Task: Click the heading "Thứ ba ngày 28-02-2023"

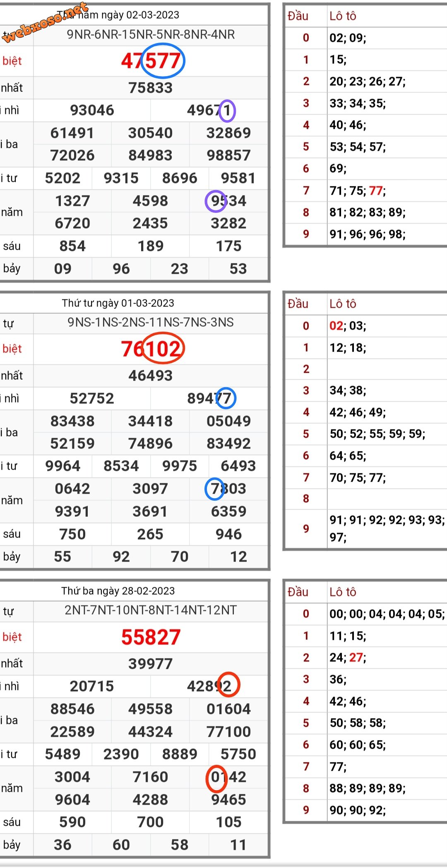Action: tap(118, 591)
